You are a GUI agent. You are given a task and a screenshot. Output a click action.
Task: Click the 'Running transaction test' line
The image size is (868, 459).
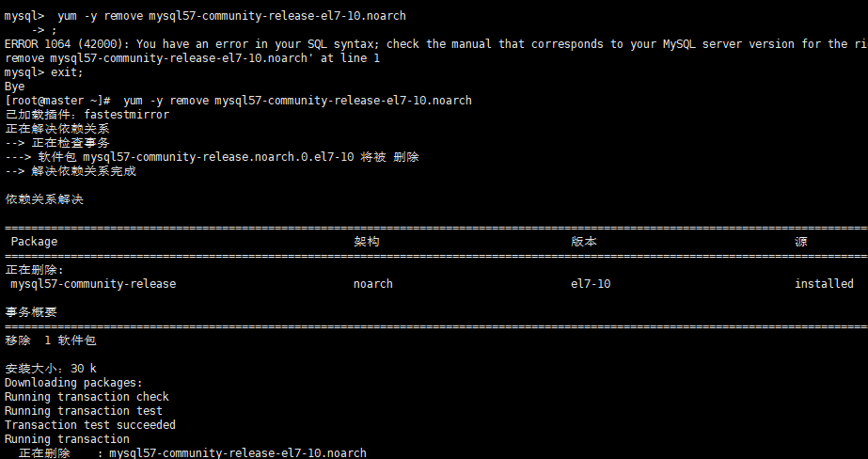[x=84, y=411]
